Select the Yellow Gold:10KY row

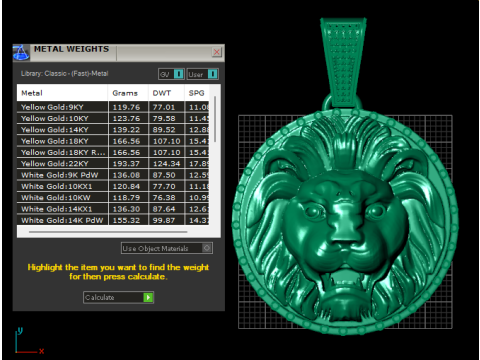[x=113, y=118]
